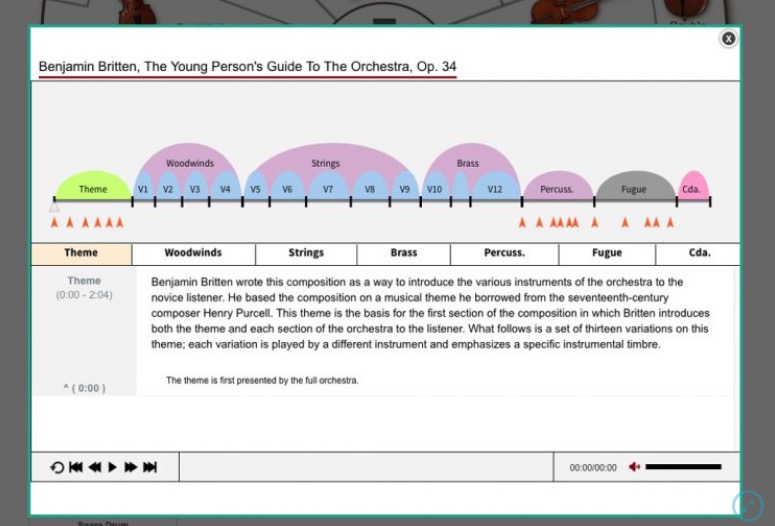The width and height of the screenshot is (775, 526).
Task: Play the audio recording
Action: [x=113, y=467]
